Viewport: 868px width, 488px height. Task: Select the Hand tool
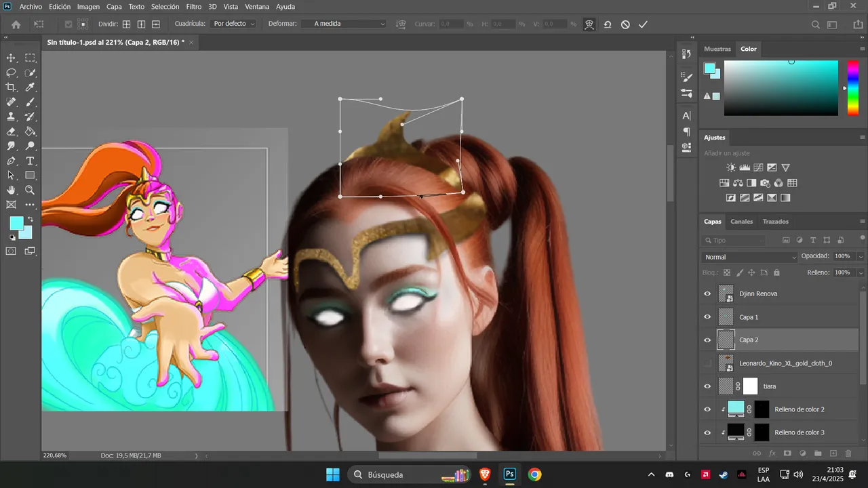[x=12, y=190]
